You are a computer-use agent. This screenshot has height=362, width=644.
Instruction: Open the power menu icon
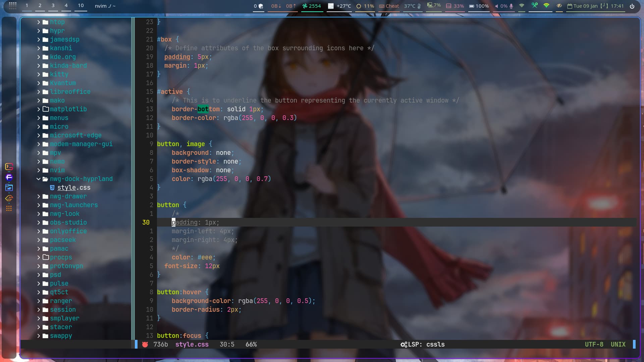pyautogui.click(x=632, y=6)
